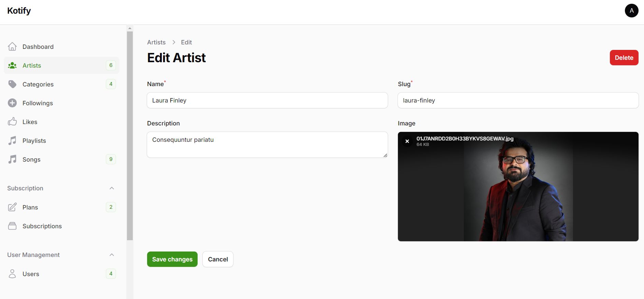This screenshot has height=299, width=644.
Task: Open the Playlists menu item
Action: pos(61,140)
